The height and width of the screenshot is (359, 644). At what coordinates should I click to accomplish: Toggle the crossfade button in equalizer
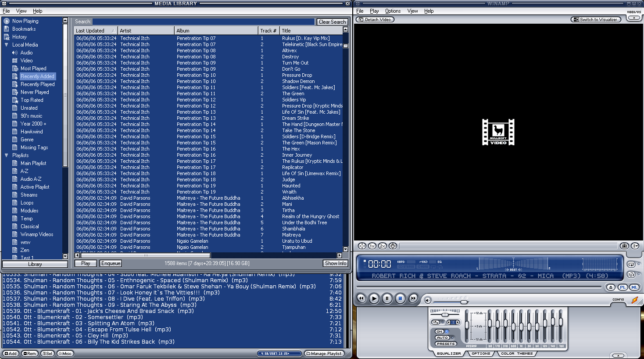(436, 322)
